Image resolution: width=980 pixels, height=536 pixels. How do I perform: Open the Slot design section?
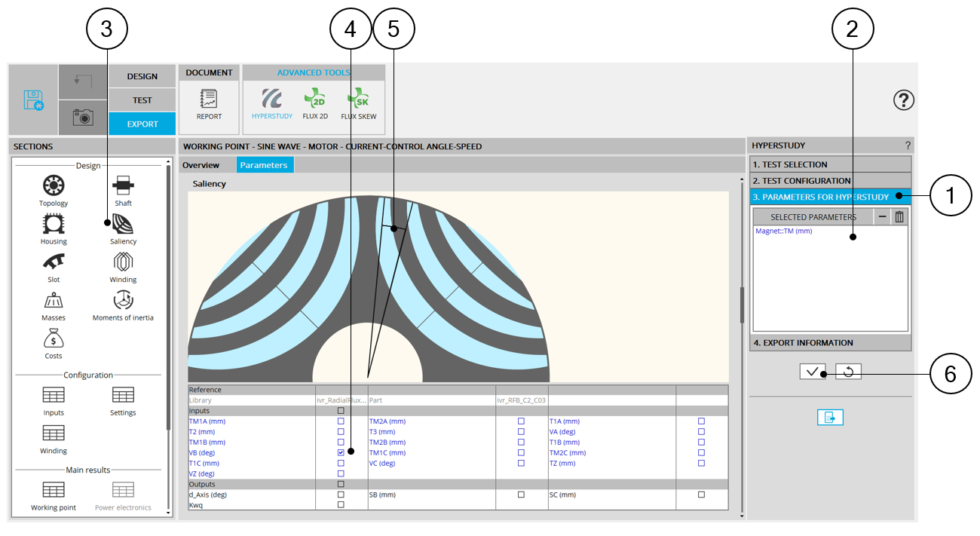[54, 262]
